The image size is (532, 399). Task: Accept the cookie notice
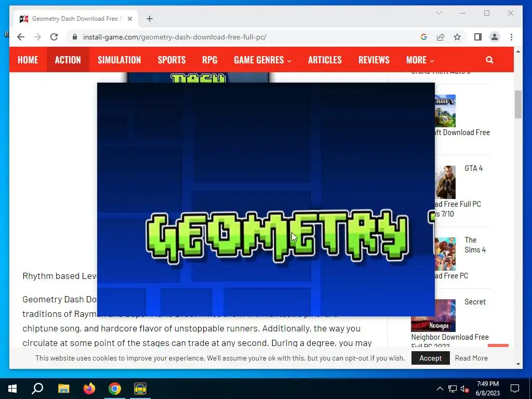point(431,358)
